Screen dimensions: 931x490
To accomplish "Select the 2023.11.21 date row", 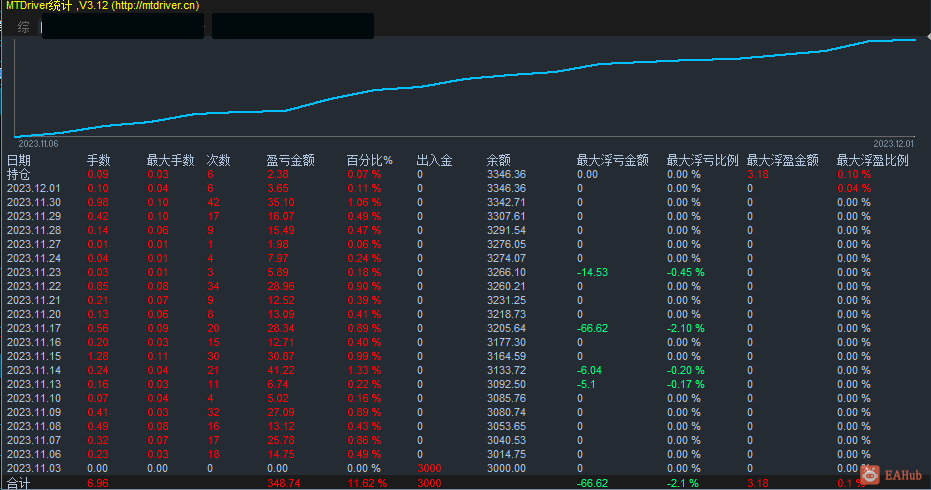I will (34, 301).
